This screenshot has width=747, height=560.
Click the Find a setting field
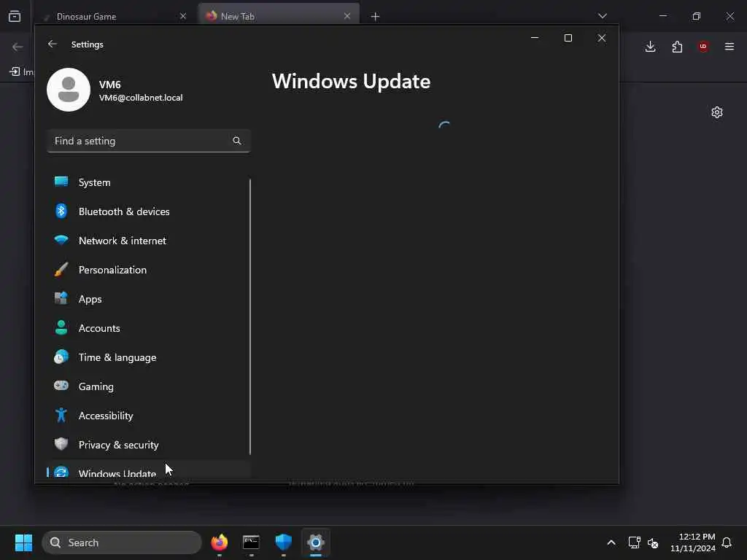[149, 141]
